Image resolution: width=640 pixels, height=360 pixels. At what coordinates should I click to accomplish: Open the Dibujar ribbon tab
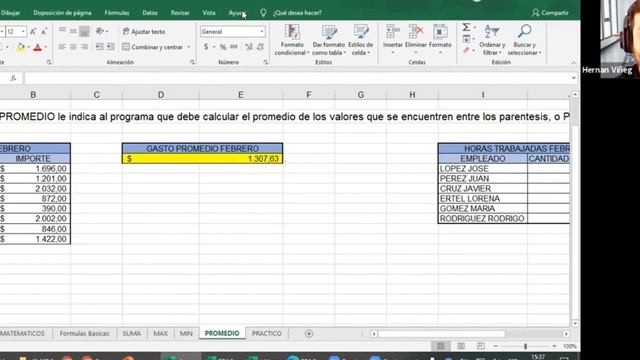click(x=10, y=13)
